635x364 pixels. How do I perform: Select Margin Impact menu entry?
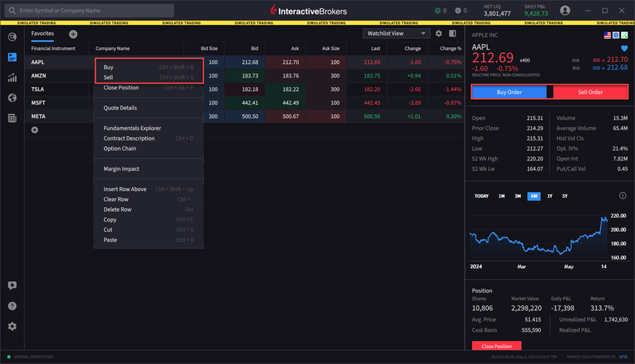coord(148,168)
